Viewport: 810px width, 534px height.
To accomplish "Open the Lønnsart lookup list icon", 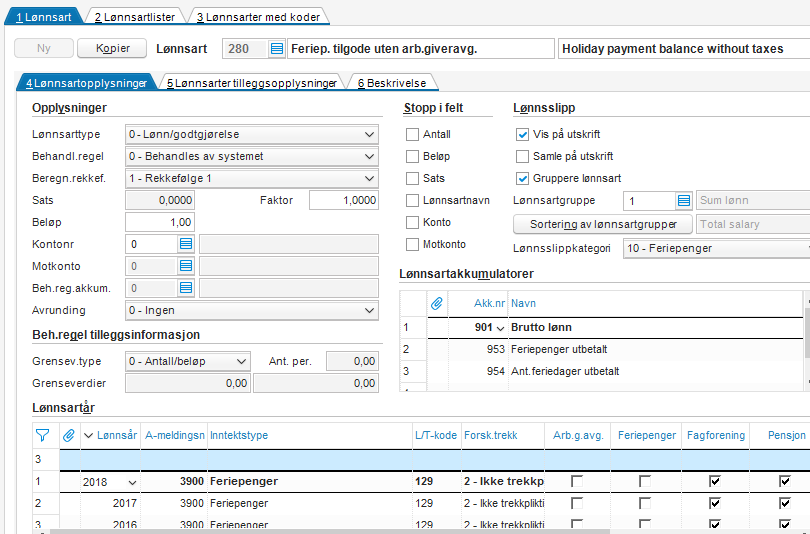I will 277,49.
